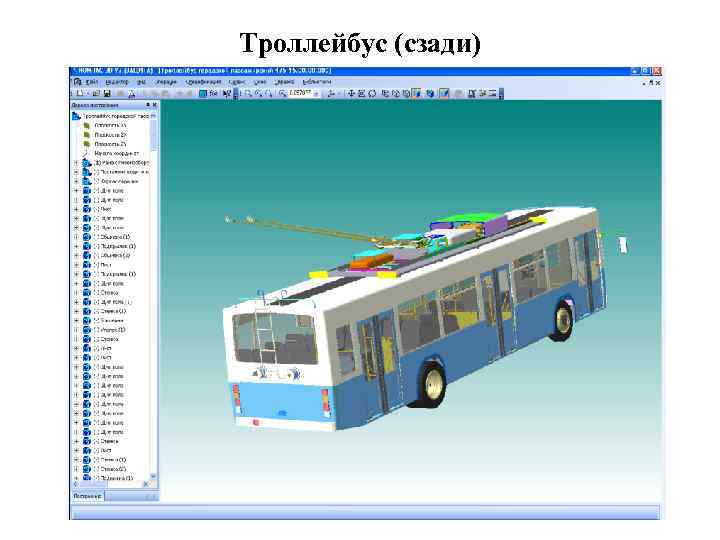
Task: Click the last icon in view toolbar
Action: pyautogui.click(x=493, y=94)
